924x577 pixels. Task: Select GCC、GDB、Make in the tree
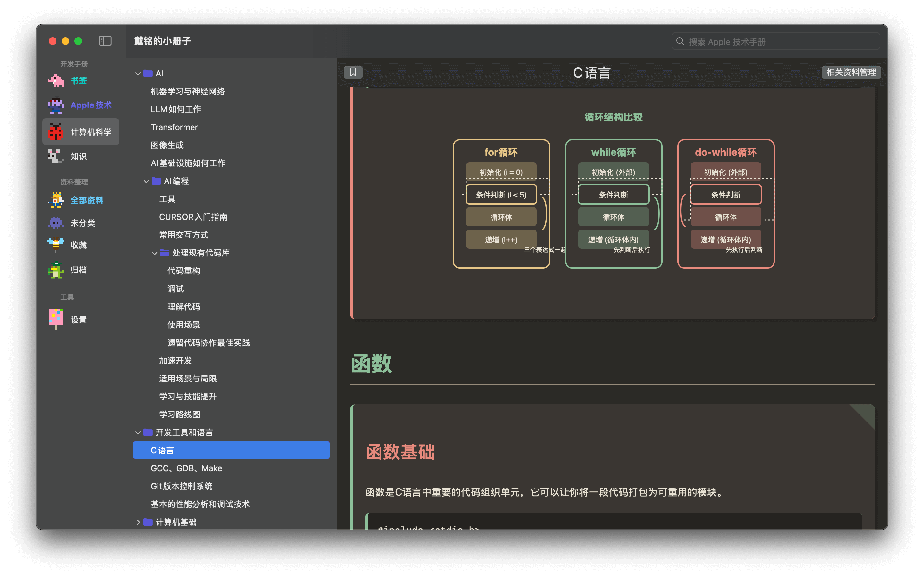click(x=186, y=468)
